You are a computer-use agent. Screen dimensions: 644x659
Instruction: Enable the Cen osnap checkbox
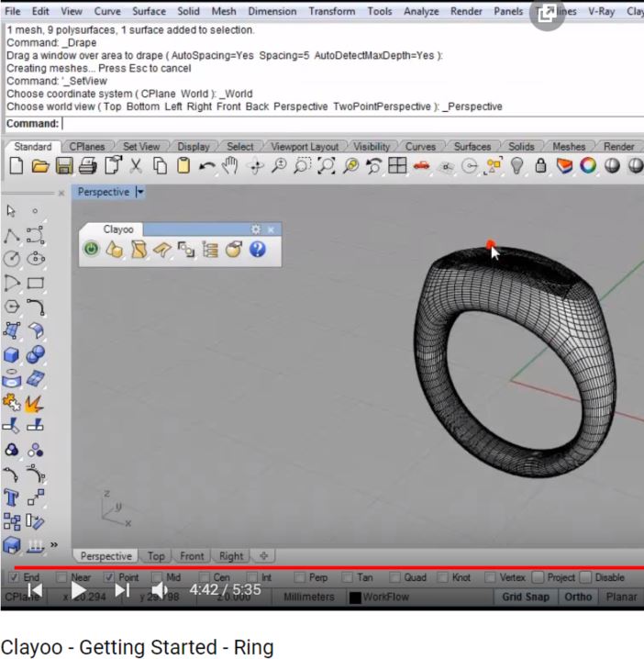pos(205,577)
